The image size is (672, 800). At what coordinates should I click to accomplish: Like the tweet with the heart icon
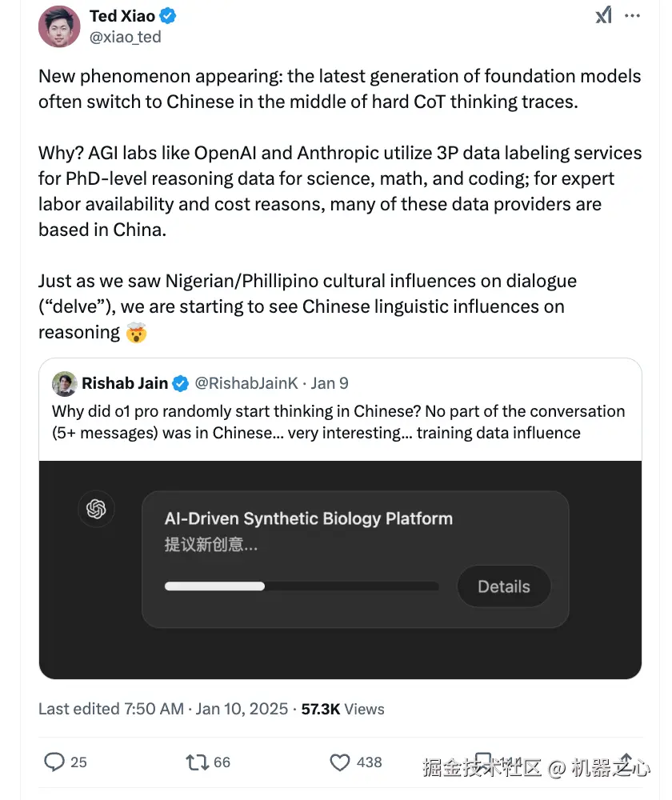point(340,762)
